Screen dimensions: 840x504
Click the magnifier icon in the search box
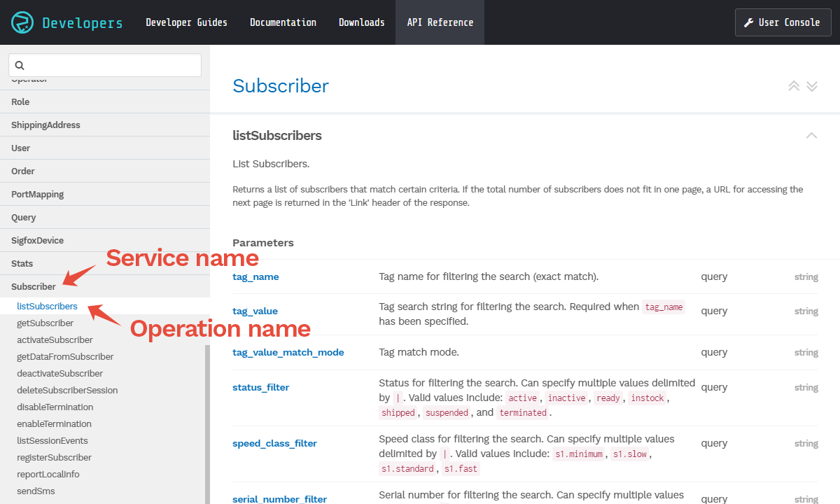[x=20, y=64]
